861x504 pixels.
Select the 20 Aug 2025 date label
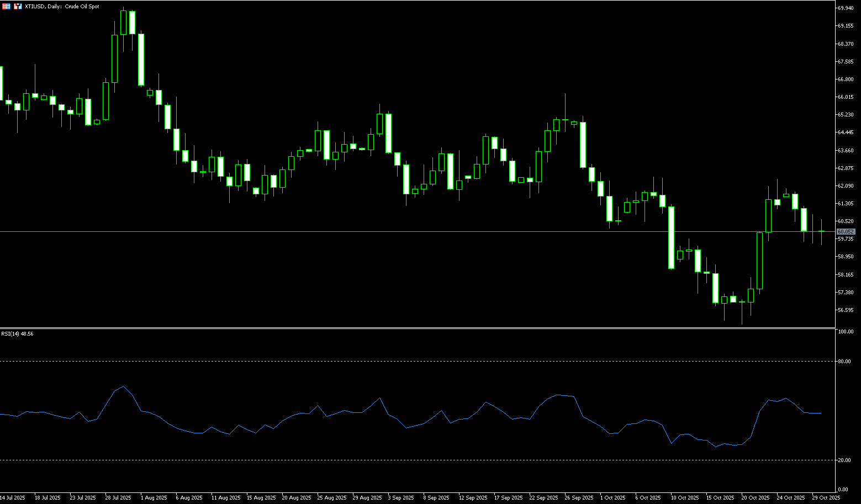295,498
